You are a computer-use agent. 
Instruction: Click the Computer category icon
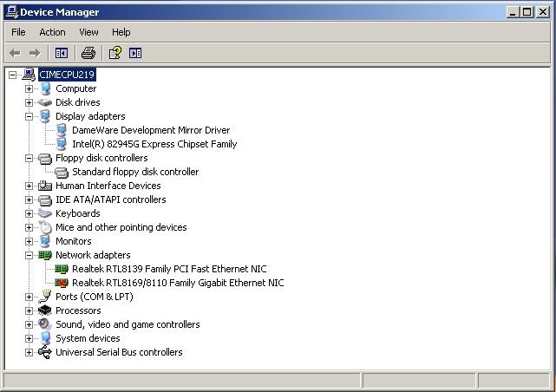(x=45, y=88)
